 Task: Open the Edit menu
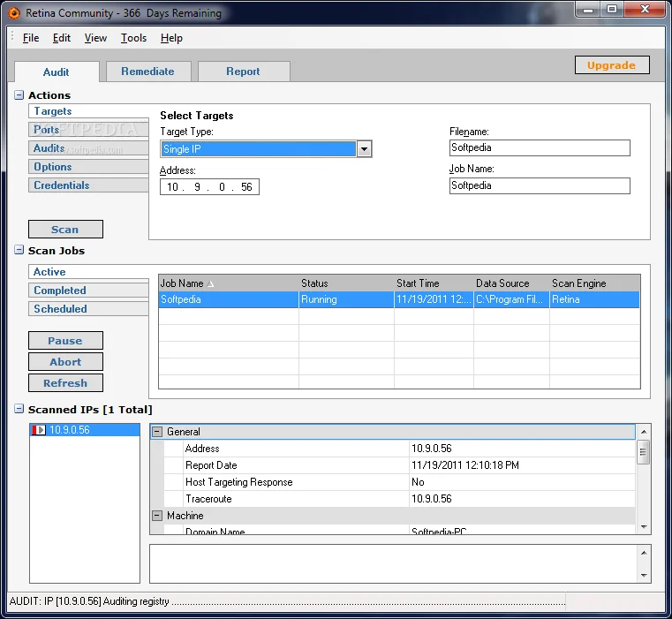click(62, 38)
